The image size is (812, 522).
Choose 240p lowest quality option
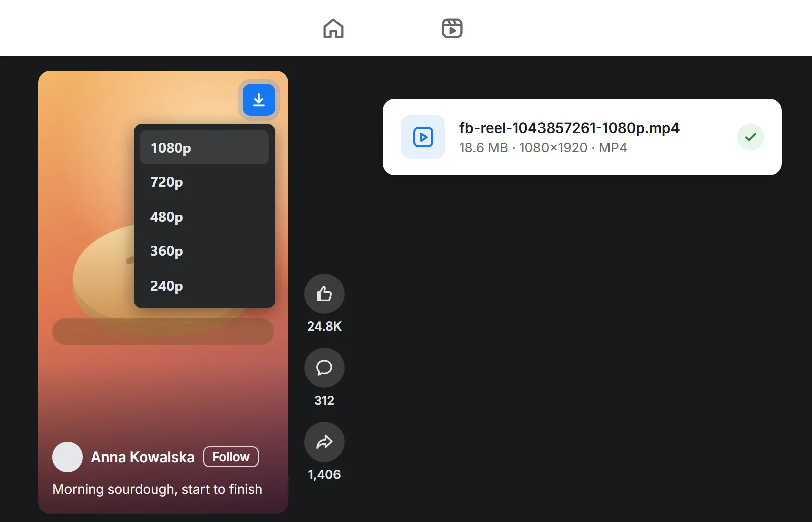tap(205, 286)
